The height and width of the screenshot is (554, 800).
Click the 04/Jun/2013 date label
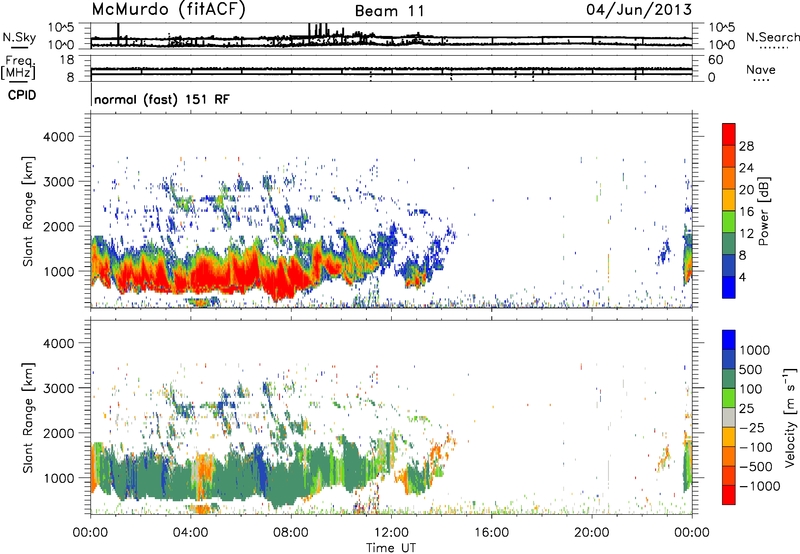[x=639, y=10]
